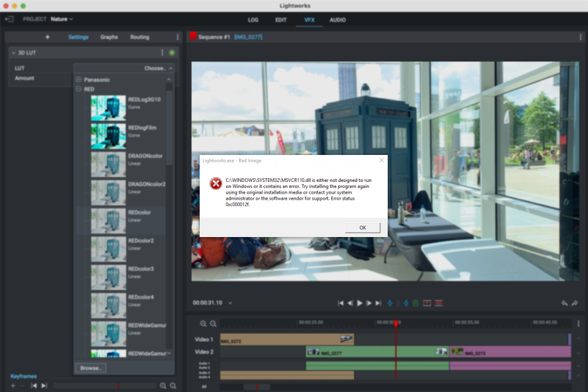
Task: Click the undo arrow icon
Action: click(564, 303)
